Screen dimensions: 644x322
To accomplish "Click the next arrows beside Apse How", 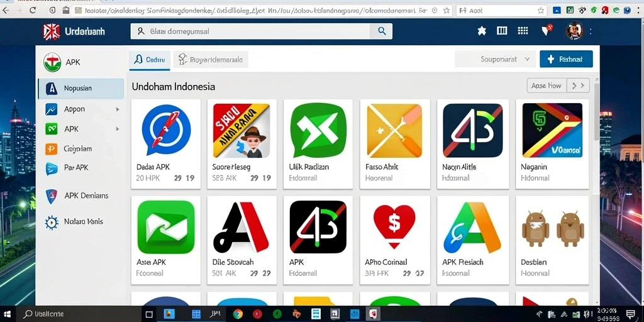I will pos(579,86).
